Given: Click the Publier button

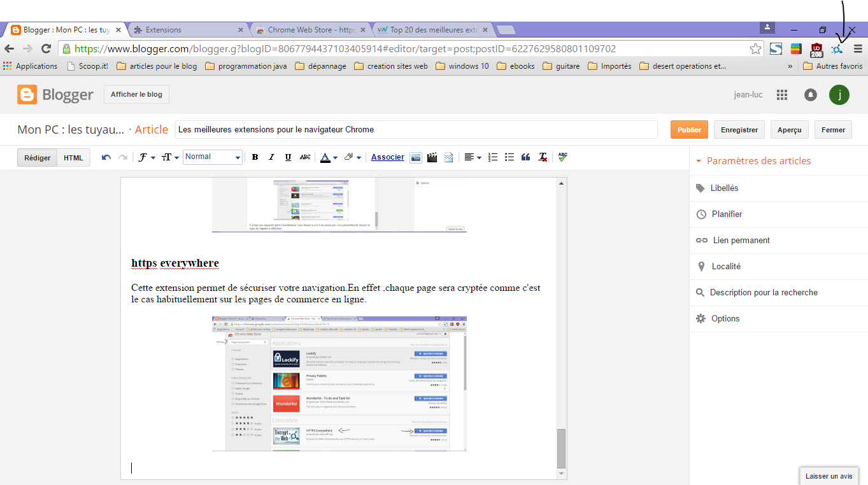Looking at the screenshot, I should (x=689, y=129).
